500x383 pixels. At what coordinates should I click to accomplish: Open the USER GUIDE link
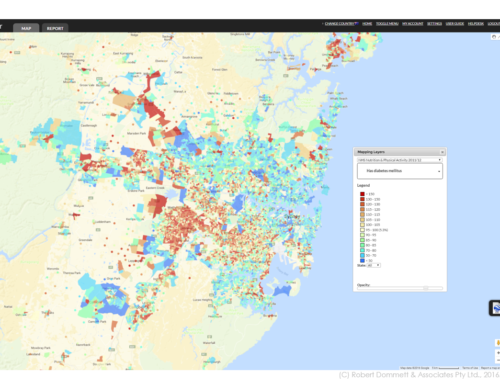pos(455,24)
